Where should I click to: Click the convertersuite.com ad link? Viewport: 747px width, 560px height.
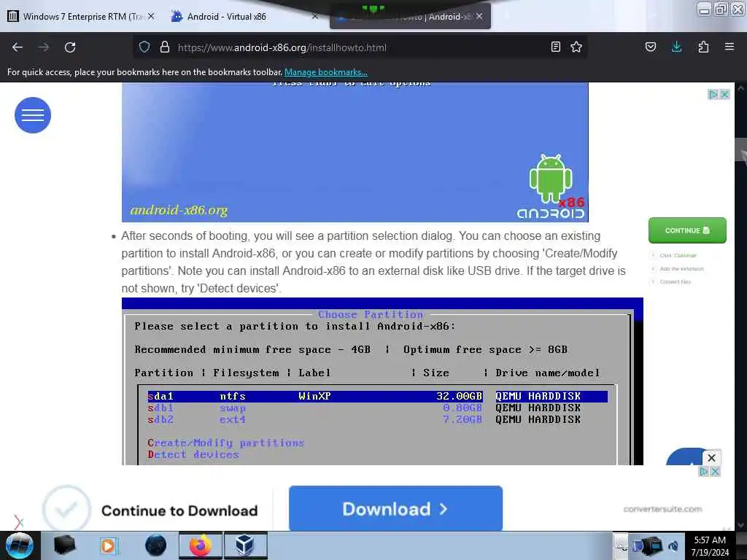pos(662,510)
